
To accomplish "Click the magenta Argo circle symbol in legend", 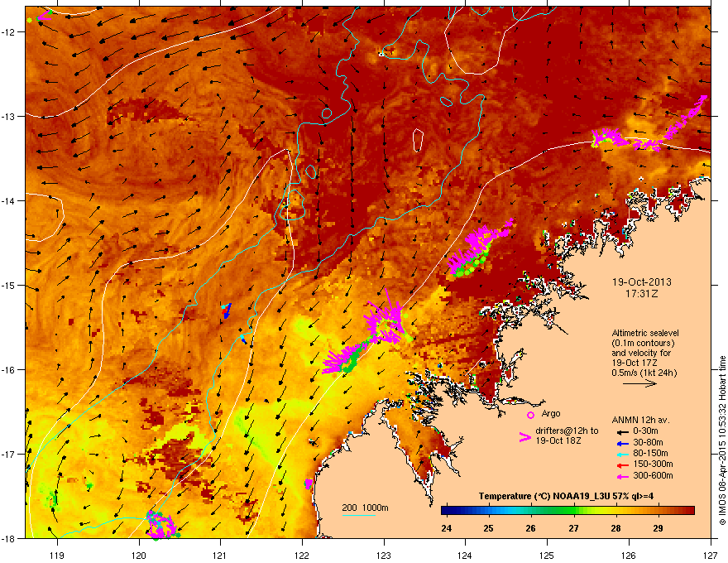I will pyautogui.click(x=530, y=415).
